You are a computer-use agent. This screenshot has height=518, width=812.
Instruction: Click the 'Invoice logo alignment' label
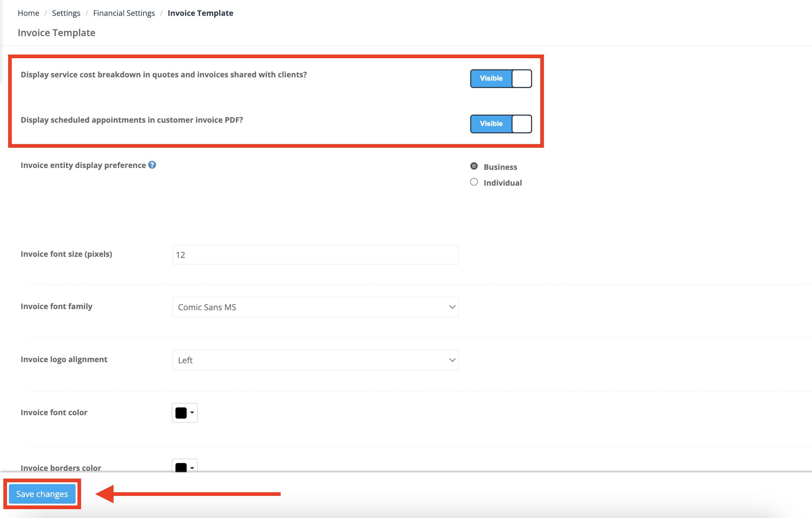pyautogui.click(x=64, y=360)
